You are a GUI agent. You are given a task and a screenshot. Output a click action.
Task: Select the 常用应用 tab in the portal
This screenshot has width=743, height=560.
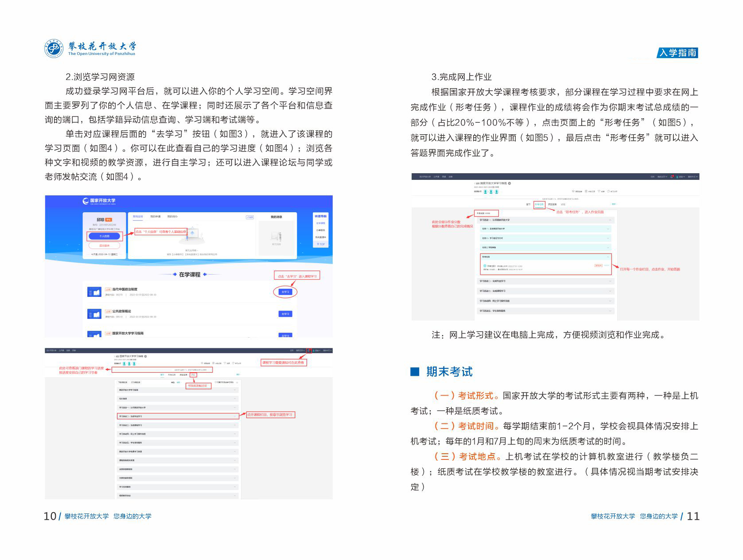pyautogui.click(x=138, y=217)
